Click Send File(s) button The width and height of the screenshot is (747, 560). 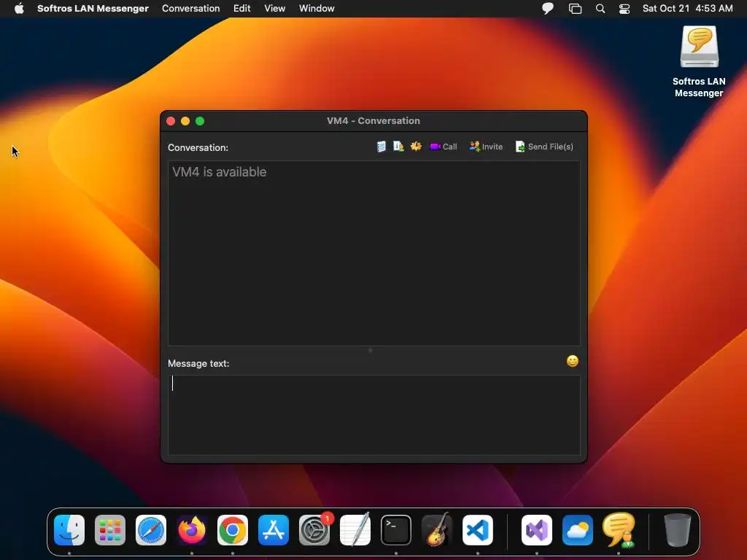[544, 147]
